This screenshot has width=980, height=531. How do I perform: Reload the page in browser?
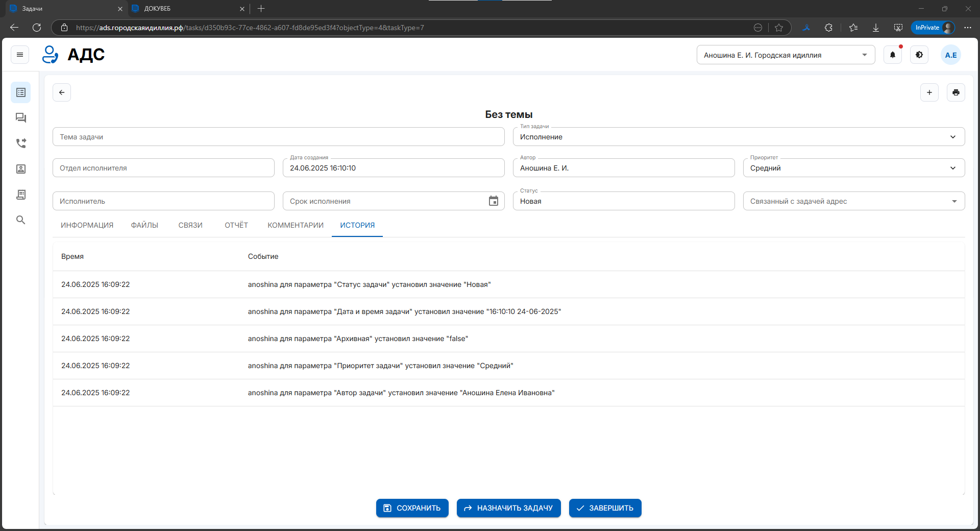[37, 28]
